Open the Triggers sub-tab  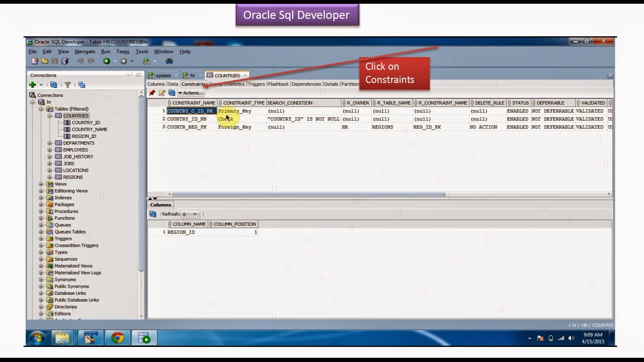click(256, 84)
